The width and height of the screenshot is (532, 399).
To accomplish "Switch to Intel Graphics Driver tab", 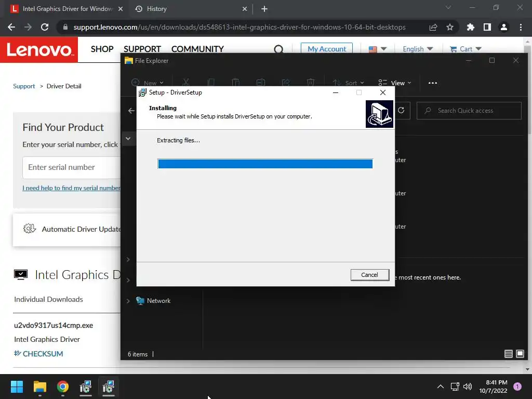I will pos(67,9).
